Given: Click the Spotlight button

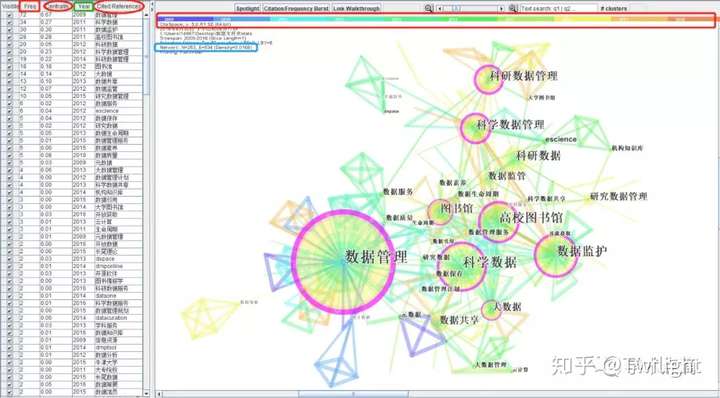Looking at the screenshot, I should 248,9.
